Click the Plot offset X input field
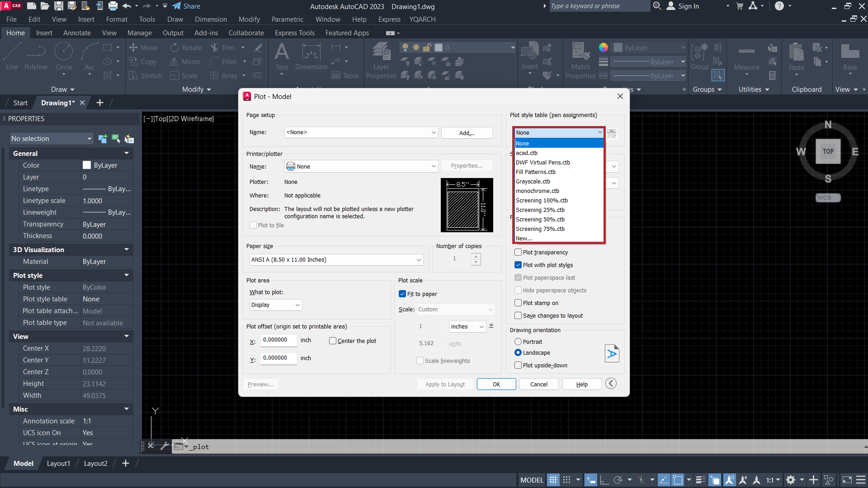Viewport: 868px width, 488px height. pyautogui.click(x=278, y=340)
